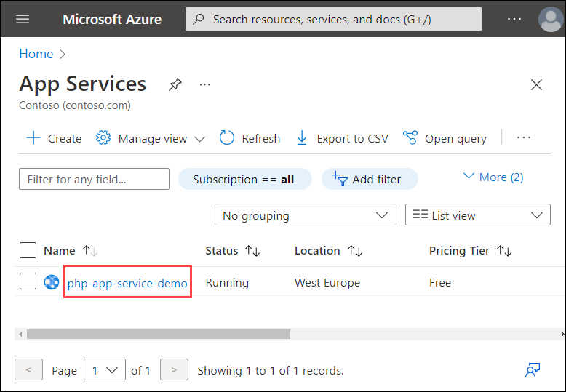This screenshot has height=392, width=566.
Task: Go to Home breadcrumb
Action: [x=36, y=54]
